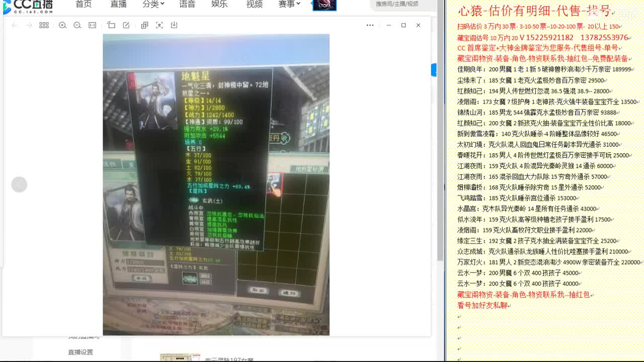644x362 pixels.
Task: Select the 太初幻境 克火队混人 listing
Action: coord(538,144)
